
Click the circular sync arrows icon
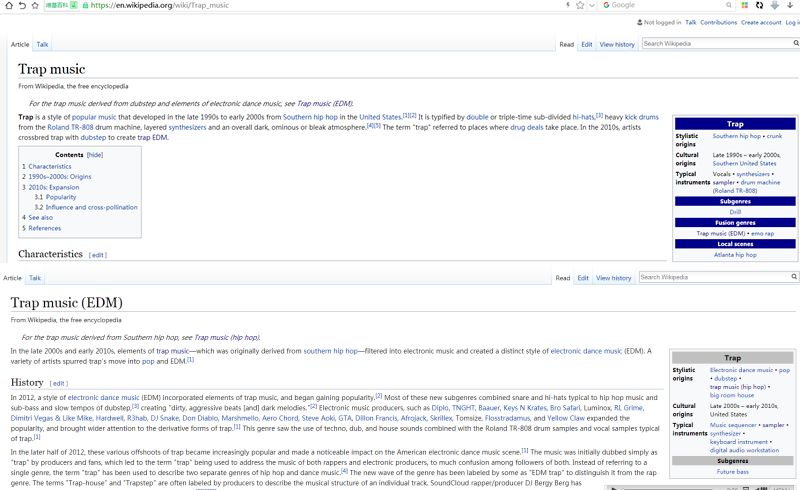pos(760,5)
